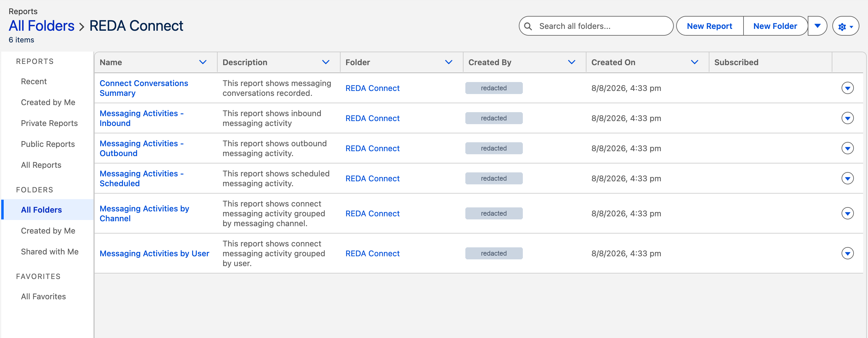Open the Created By column menu chevron
The image size is (868, 338).
pyautogui.click(x=571, y=62)
